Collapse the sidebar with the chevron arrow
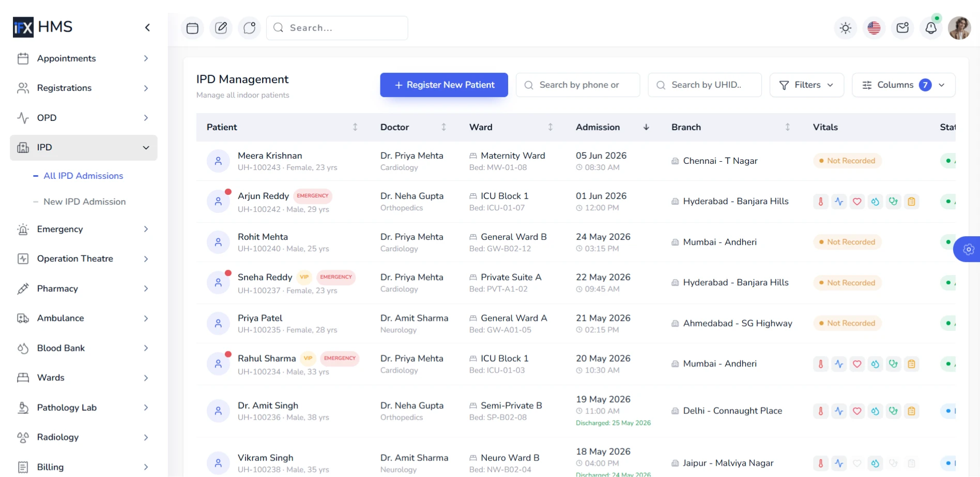 point(147,27)
